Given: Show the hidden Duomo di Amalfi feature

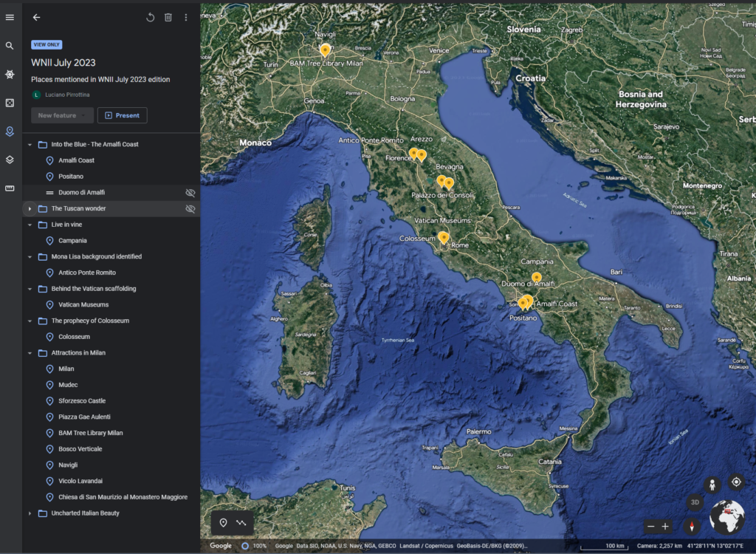Looking at the screenshot, I should coord(190,193).
